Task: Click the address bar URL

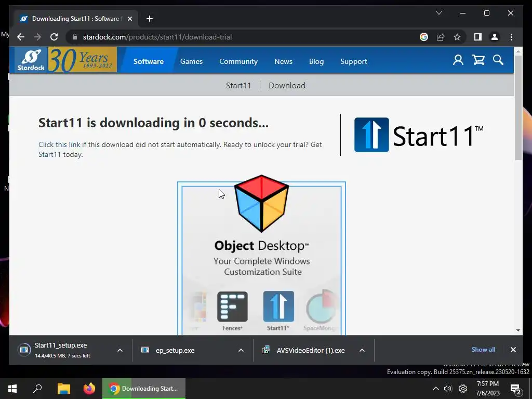Action: [x=157, y=37]
